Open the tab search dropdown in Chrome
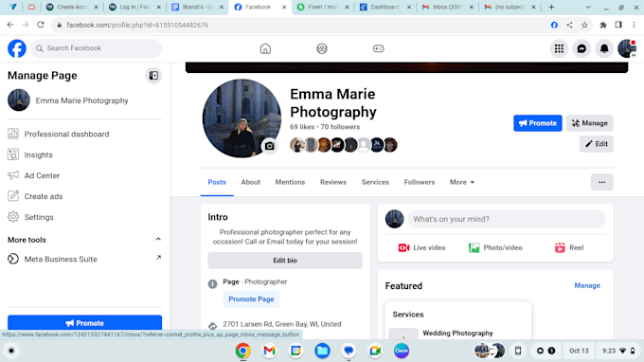 pos(588,7)
